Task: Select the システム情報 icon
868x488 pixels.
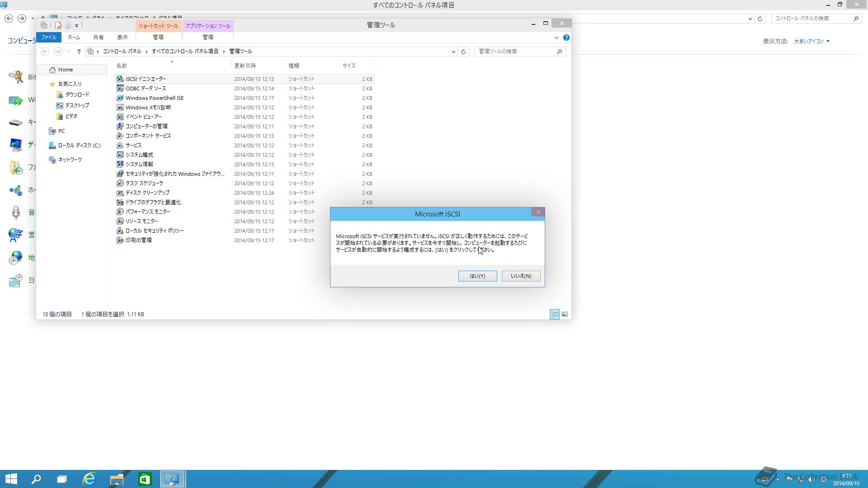Action: coord(120,164)
